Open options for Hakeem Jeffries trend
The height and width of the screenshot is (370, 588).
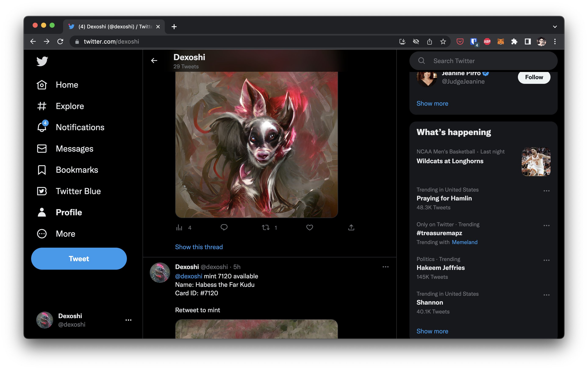[x=546, y=260]
